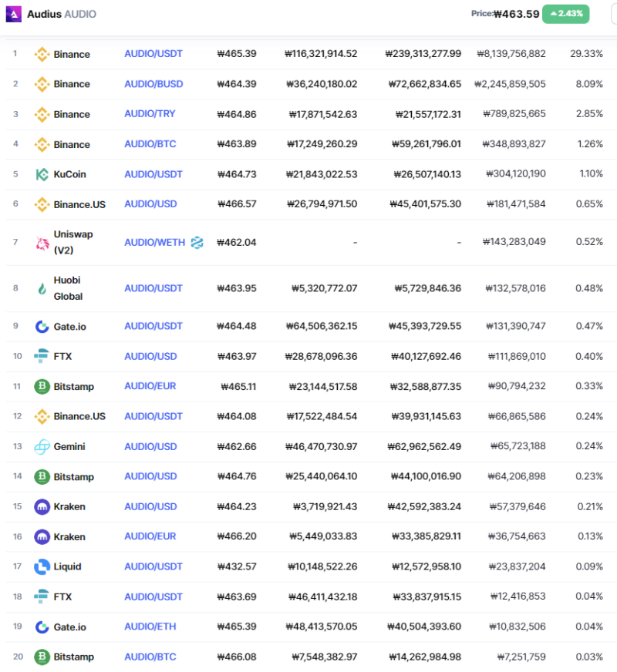The image size is (617, 672).
Task: Click the Kraken logo in row 15
Action: [x=42, y=507]
